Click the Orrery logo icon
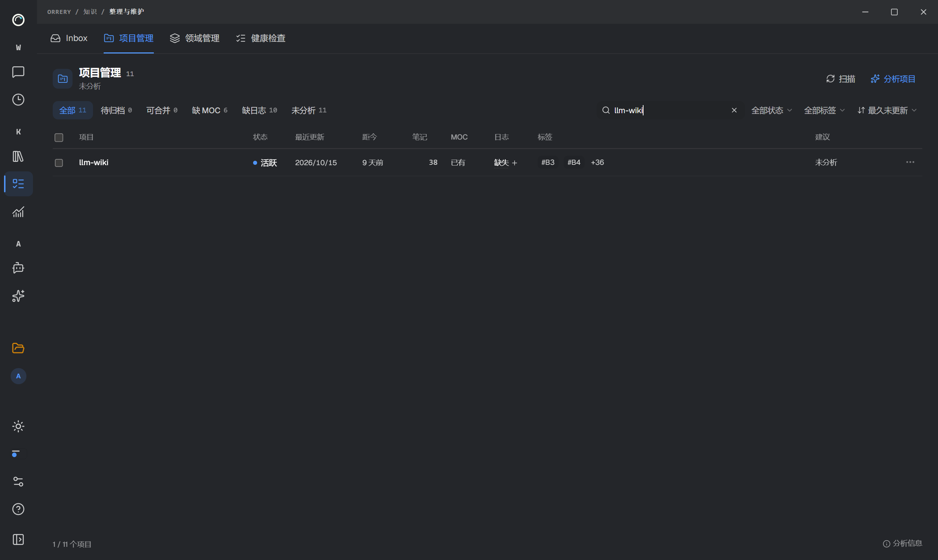This screenshot has width=938, height=560. pos(18,20)
